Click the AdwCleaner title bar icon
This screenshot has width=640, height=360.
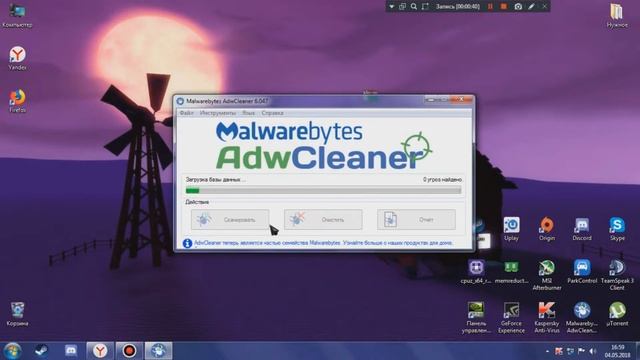(x=180, y=101)
